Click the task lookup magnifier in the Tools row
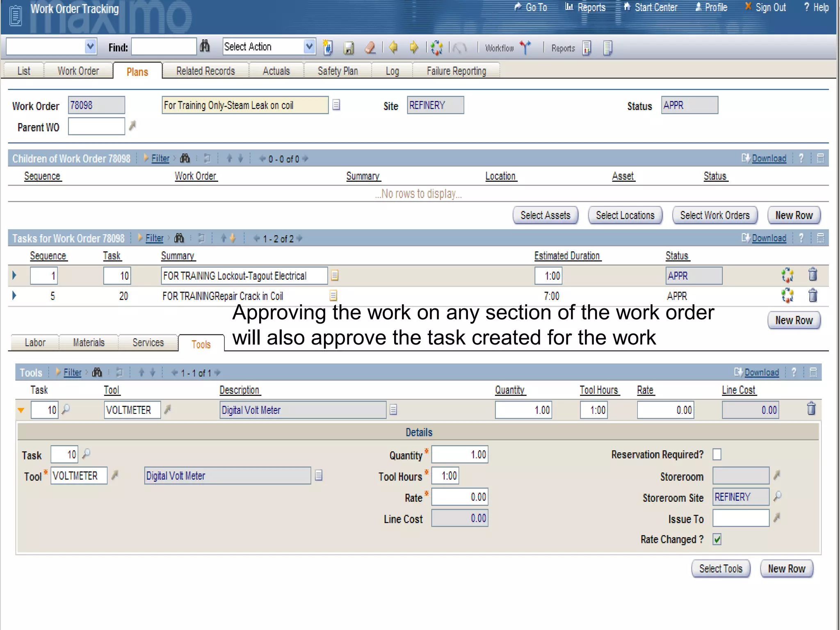Screen dimensions: 840x630 point(66,409)
